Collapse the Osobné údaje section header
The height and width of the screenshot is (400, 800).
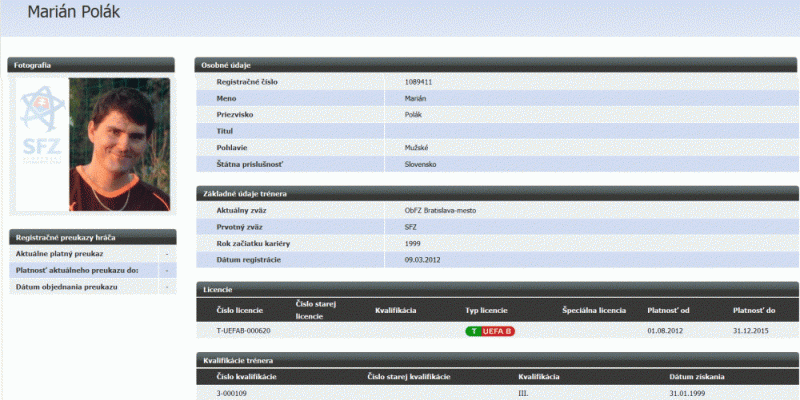click(496, 65)
